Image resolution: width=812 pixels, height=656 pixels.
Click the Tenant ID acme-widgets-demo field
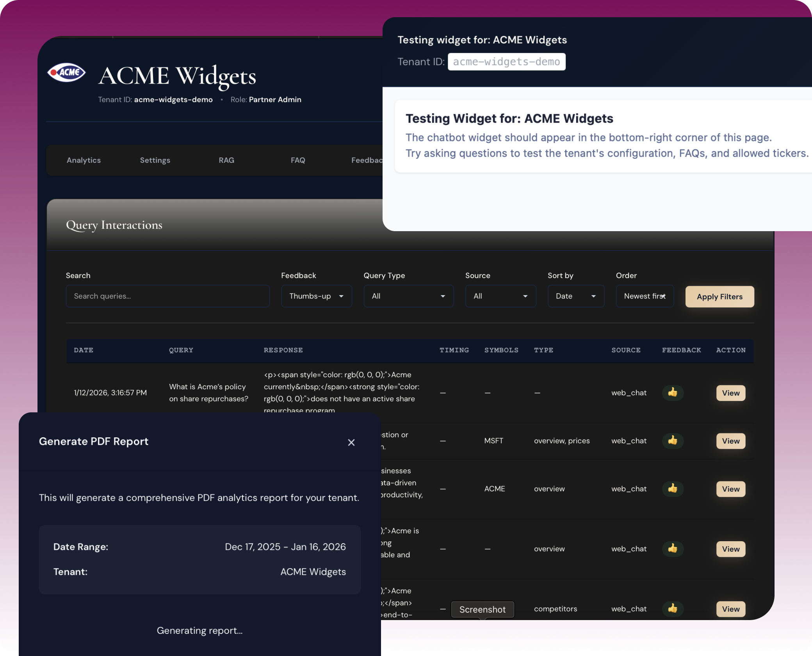506,62
